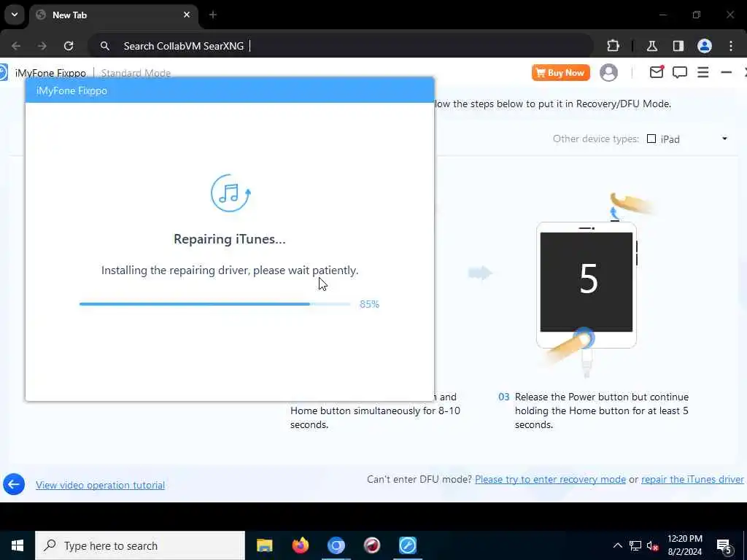Go back using the blue arrow button
Image resolution: width=747 pixels, height=560 pixels.
click(x=14, y=484)
